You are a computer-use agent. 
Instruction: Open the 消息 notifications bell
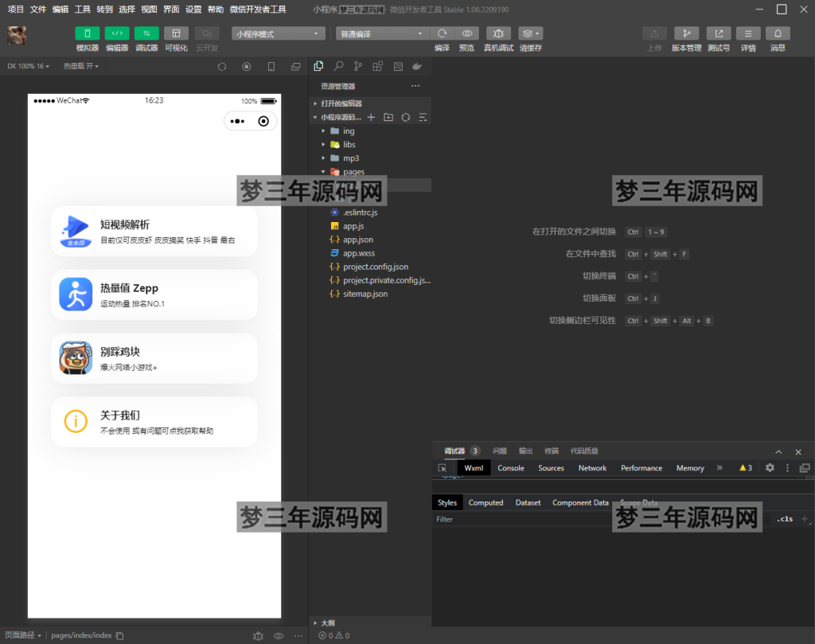tap(778, 33)
